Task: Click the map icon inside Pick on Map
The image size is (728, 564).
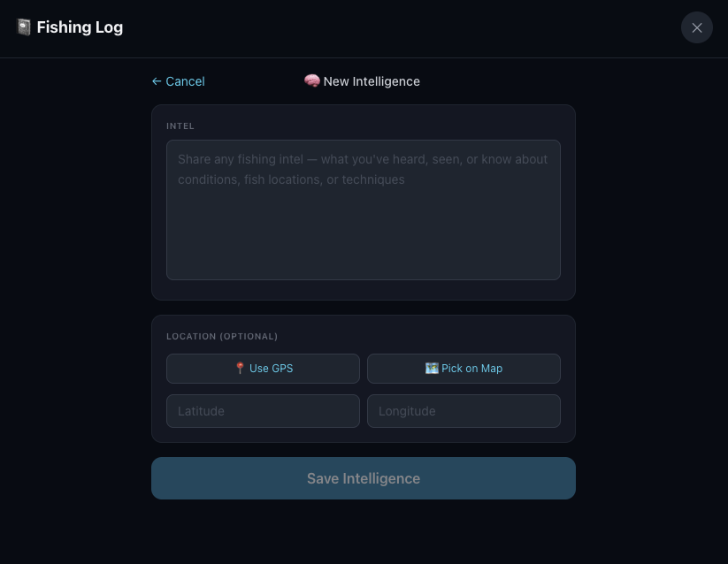Action: (x=432, y=368)
